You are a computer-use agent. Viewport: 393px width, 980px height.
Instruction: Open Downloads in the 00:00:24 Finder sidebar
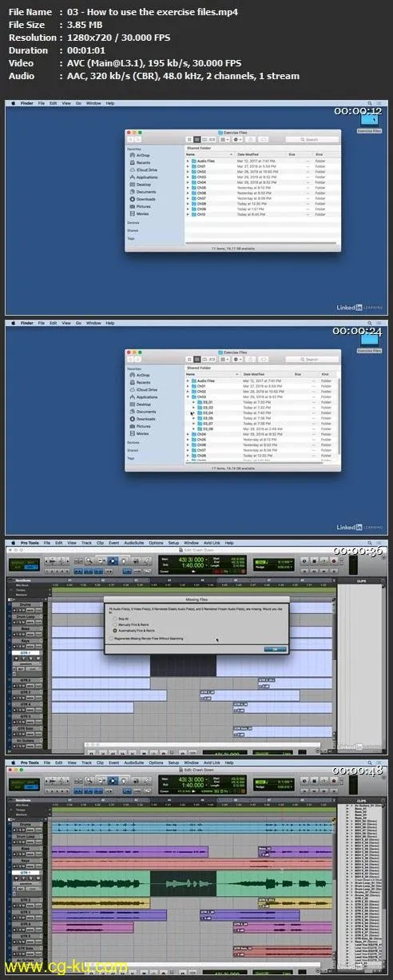pyautogui.click(x=144, y=419)
